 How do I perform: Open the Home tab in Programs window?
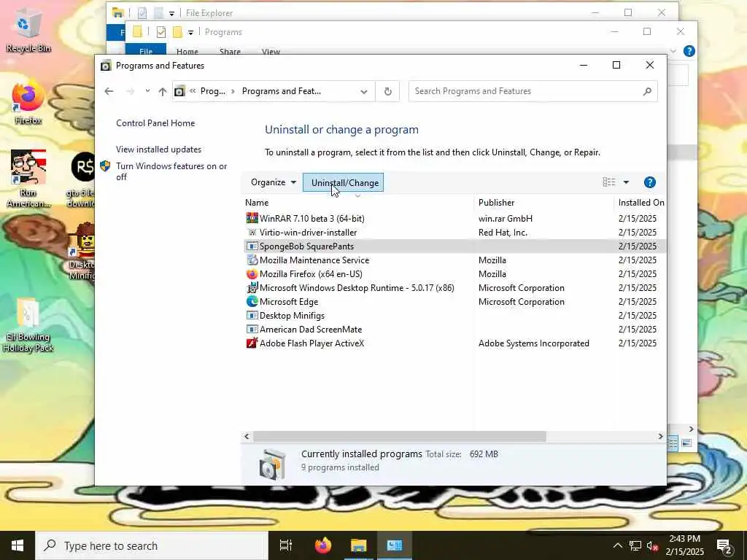click(187, 50)
